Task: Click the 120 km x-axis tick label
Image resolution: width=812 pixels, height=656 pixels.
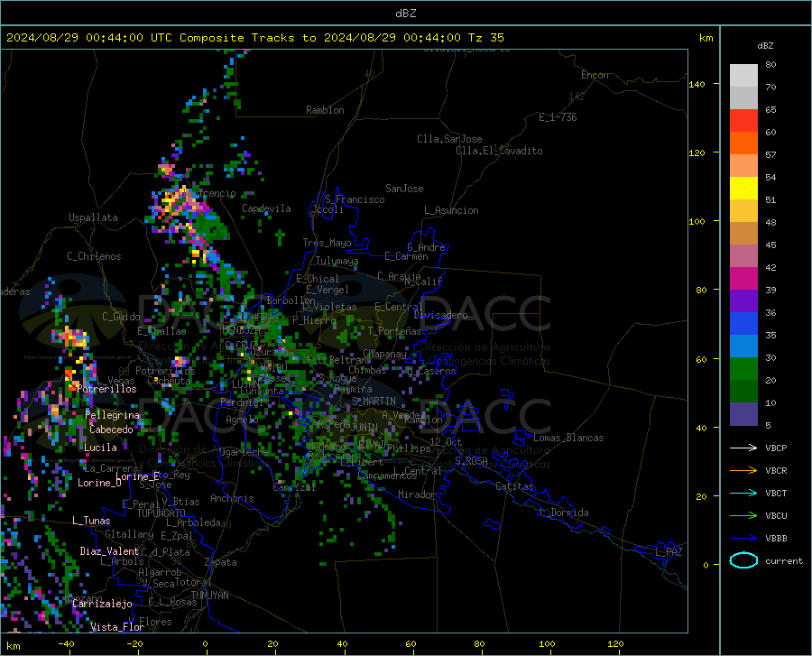Action: 615,644
